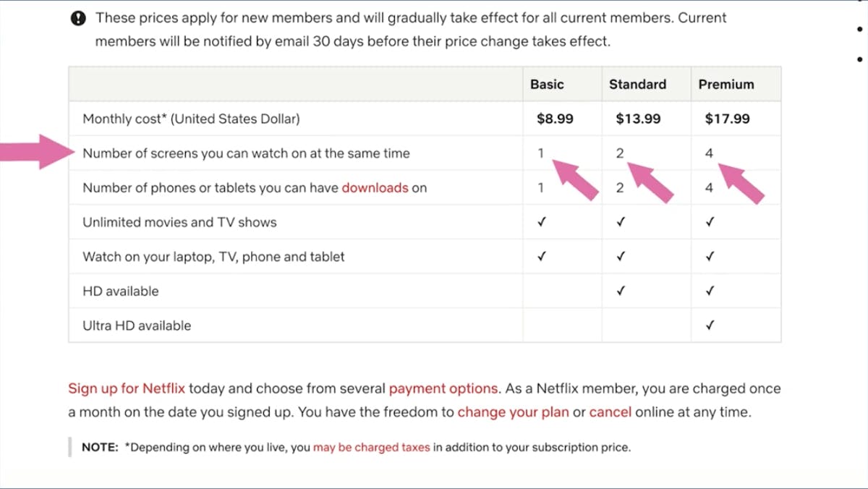Click the cancel link
The width and height of the screenshot is (868, 489).
[610, 413]
